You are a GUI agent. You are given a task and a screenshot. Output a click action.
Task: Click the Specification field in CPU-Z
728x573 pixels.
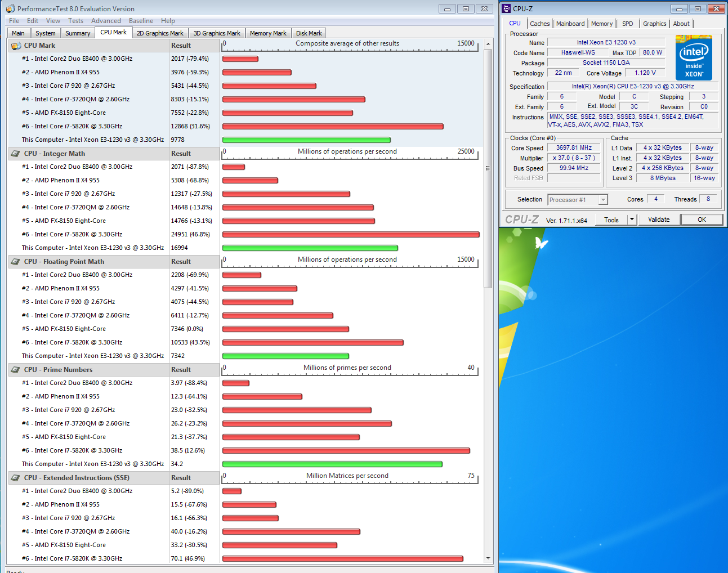pyautogui.click(x=633, y=87)
